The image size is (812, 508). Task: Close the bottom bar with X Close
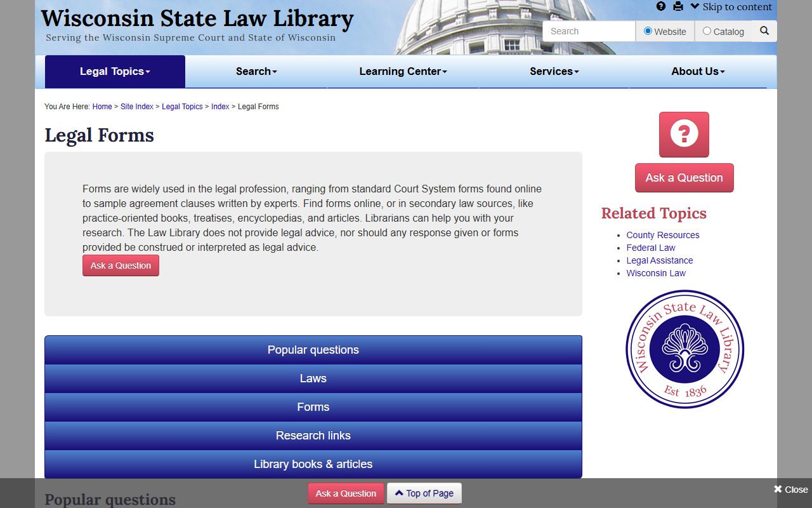tap(790, 489)
